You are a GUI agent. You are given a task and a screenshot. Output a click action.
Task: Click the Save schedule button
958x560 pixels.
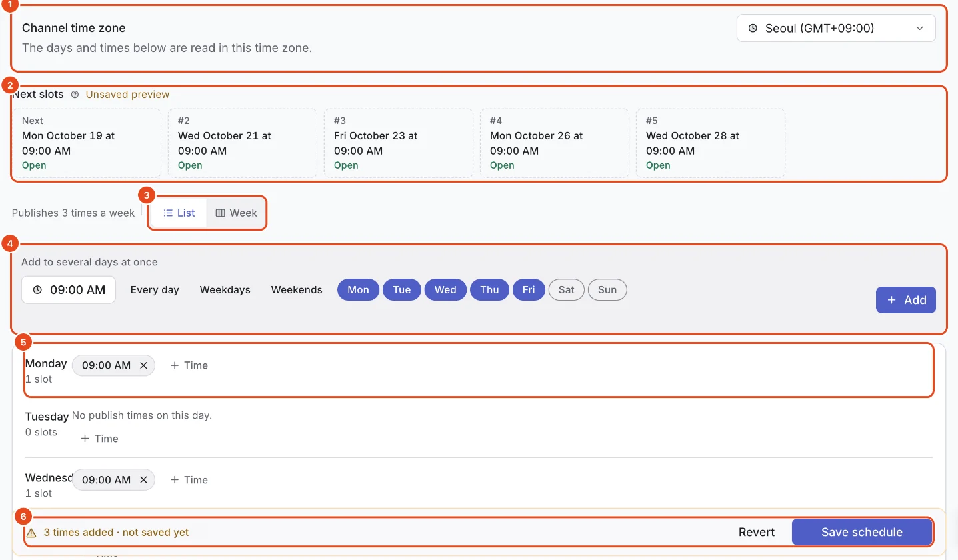(x=862, y=532)
